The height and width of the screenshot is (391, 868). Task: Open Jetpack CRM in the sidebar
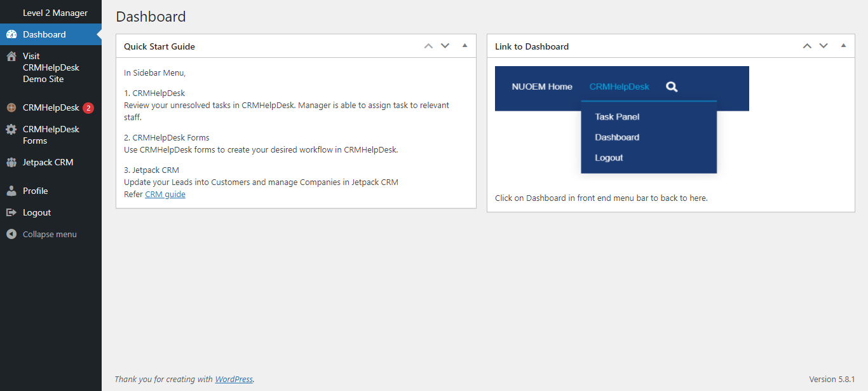pos(51,162)
